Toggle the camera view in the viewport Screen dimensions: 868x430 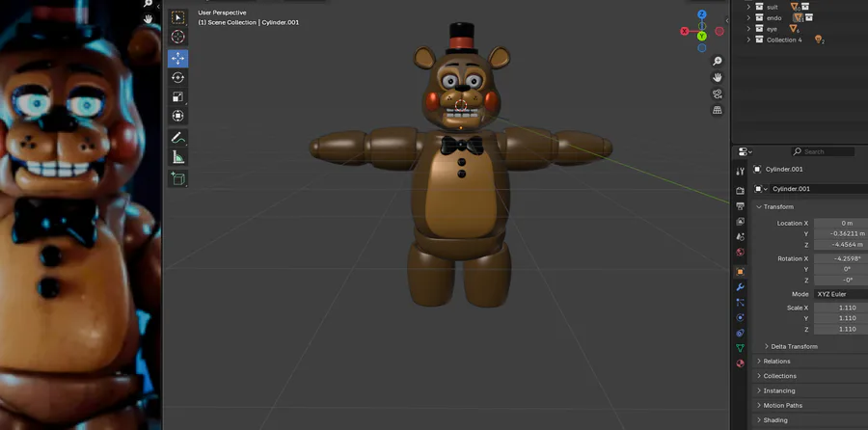[718, 94]
